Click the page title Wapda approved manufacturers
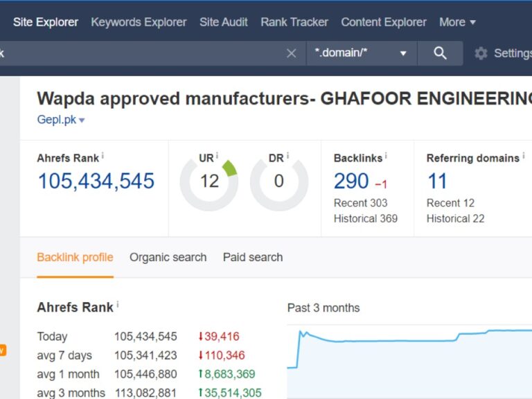The height and width of the screenshot is (399, 532). point(284,99)
